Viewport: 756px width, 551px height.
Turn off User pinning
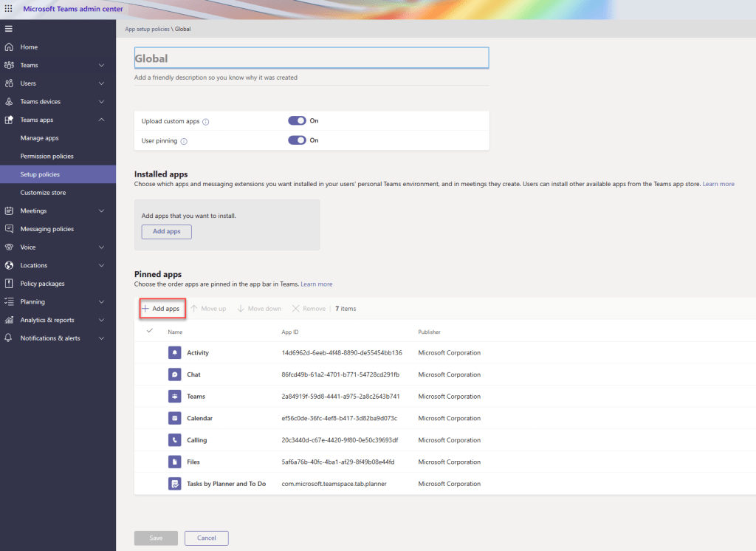298,140
